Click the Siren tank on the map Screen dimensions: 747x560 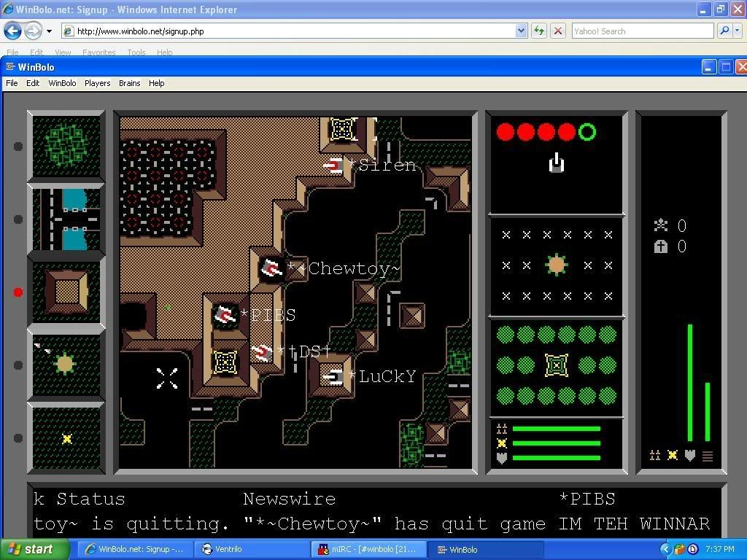[334, 166]
